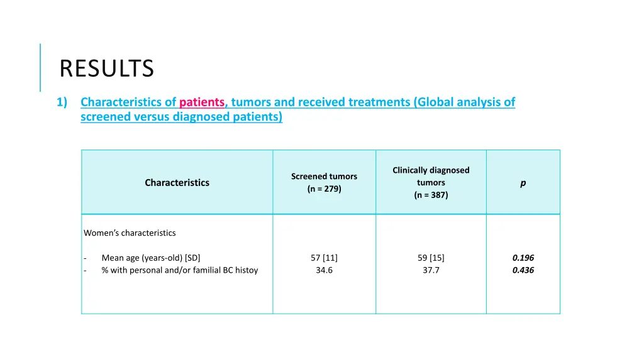Click the '37.7' clinical percentage value
This screenshot has width=644, height=362.
(x=431, y=270)
